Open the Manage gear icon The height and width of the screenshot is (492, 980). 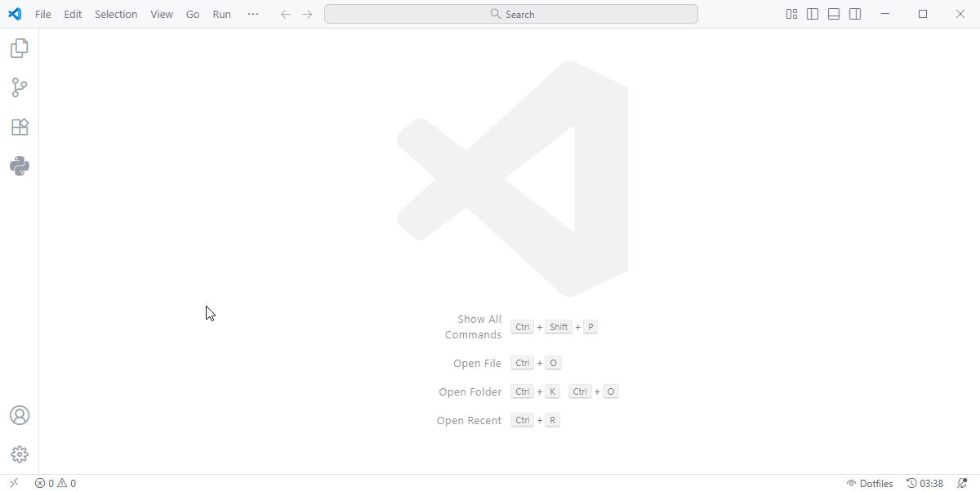[19, 454]
